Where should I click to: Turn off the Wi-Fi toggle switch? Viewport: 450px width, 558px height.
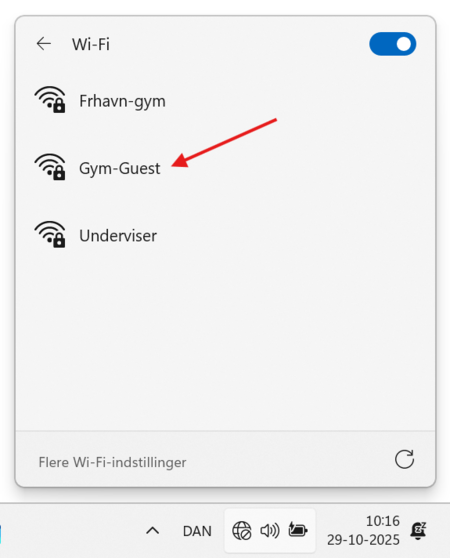(x=392, y=44)
